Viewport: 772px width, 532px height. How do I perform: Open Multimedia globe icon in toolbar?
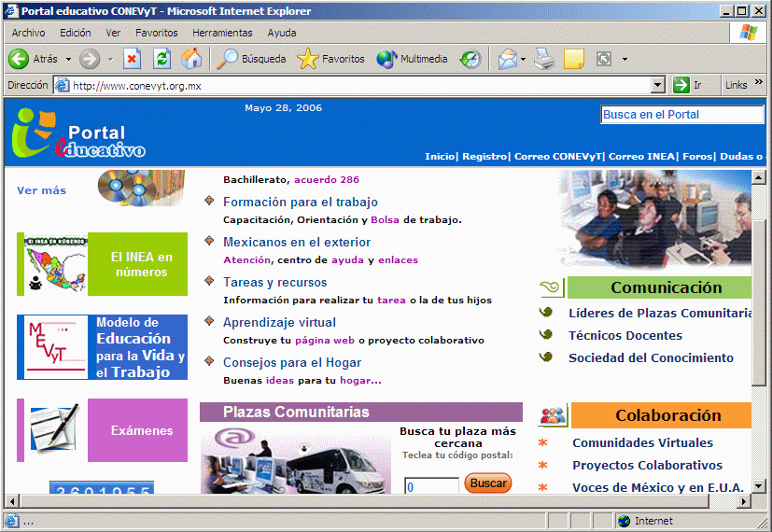tap(386, 59)
